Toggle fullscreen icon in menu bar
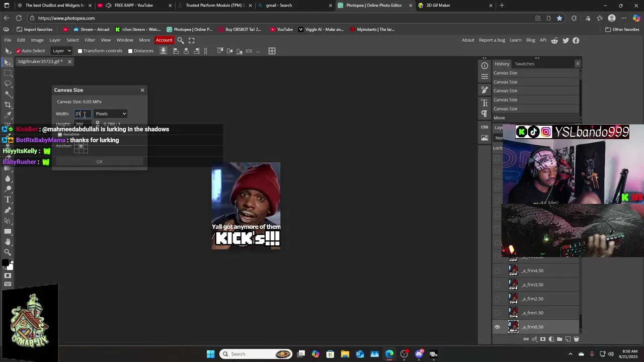Image resolution: width=644 pixels, height=362 pixels. [192, 40]
